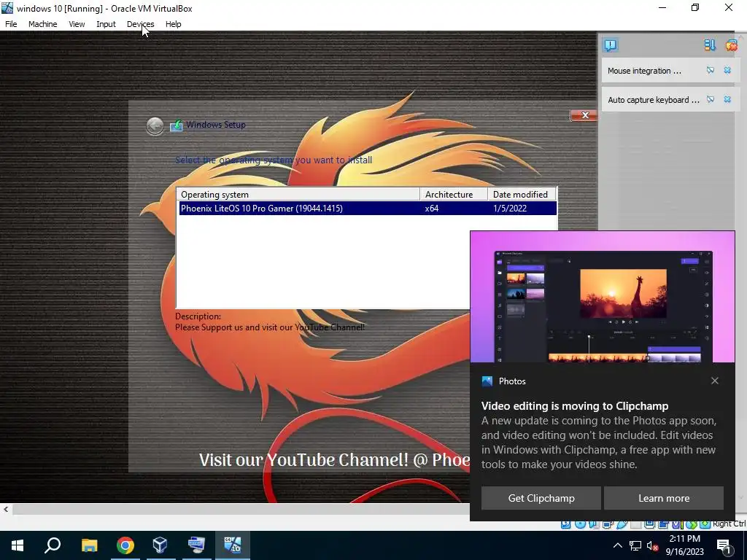Open details for Auto capture keyboard notification

pos(711,99)
